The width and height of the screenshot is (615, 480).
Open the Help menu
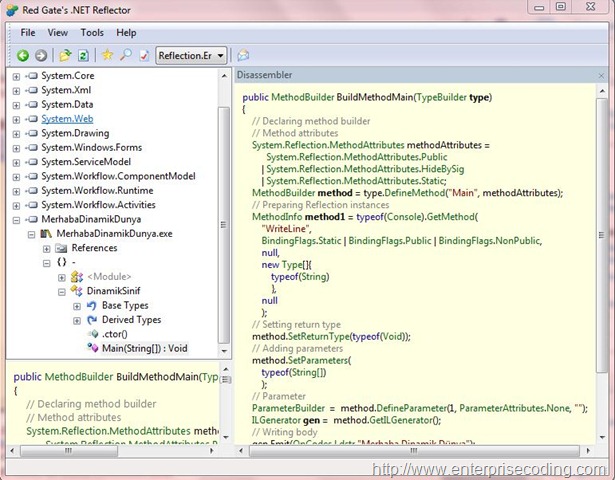[x=126, y=33]
